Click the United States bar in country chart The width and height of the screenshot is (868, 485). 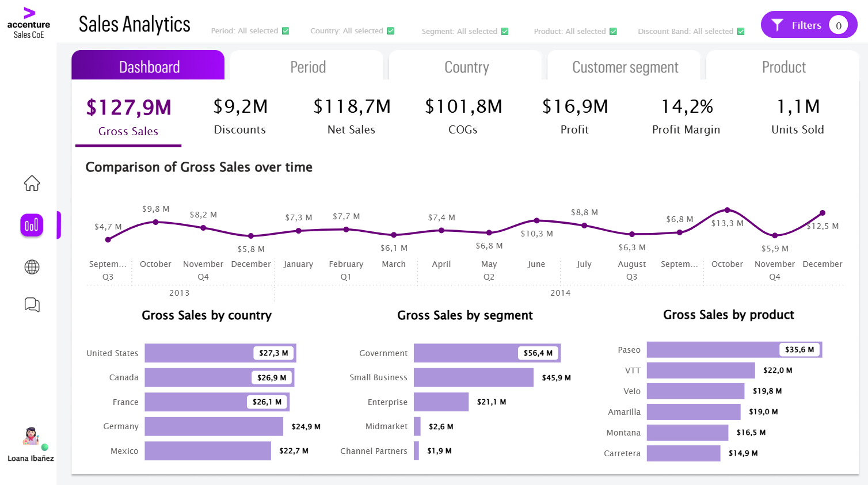[220, 353]
